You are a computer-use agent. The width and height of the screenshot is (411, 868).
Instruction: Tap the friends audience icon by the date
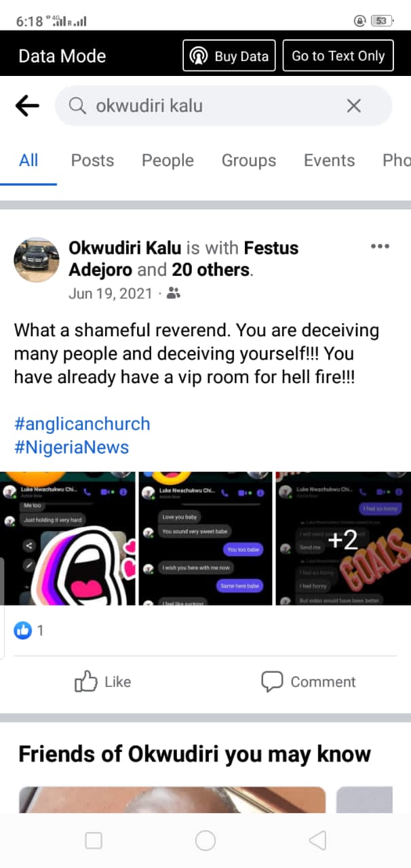coord(174,293)
